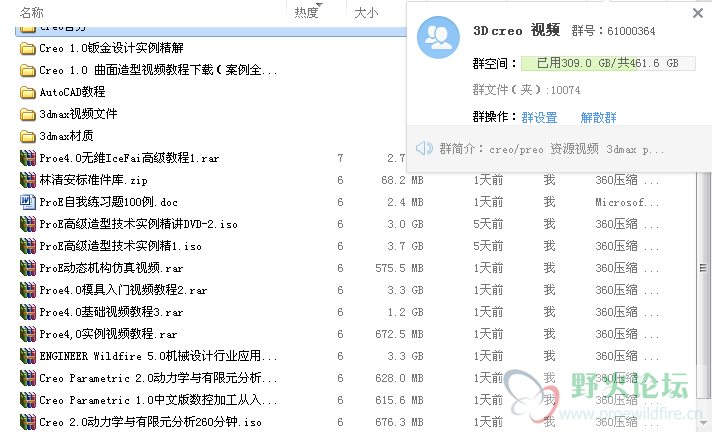Open the Creo 1.0 曲面造型视频教程 folder icon
This screenshot has height=432, width=712.
click(28, 70)
